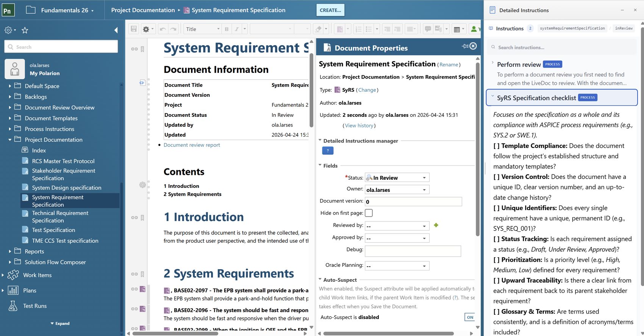Click Project Documentation in breadcrumb
The image size is (644, 336).
(x=143, y=10)
